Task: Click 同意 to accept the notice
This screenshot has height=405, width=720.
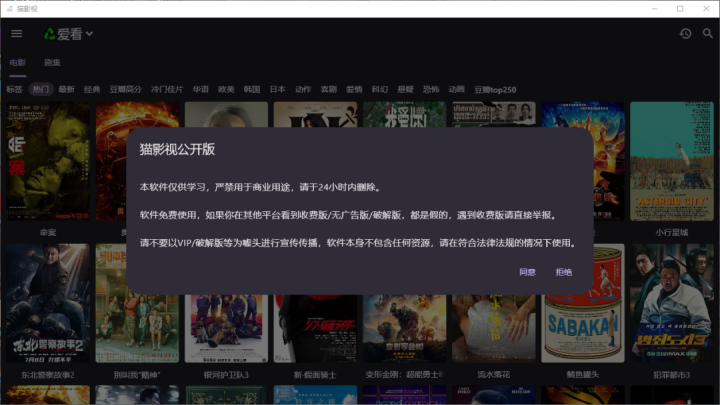Action: [x=527, y=272]
